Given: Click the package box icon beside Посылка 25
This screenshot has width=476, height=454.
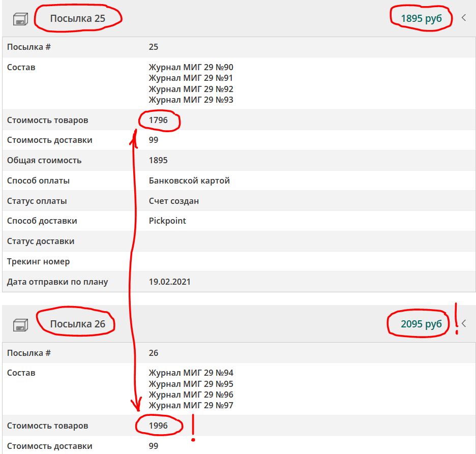Looking at the screenshot, I should tap(19, 19).
